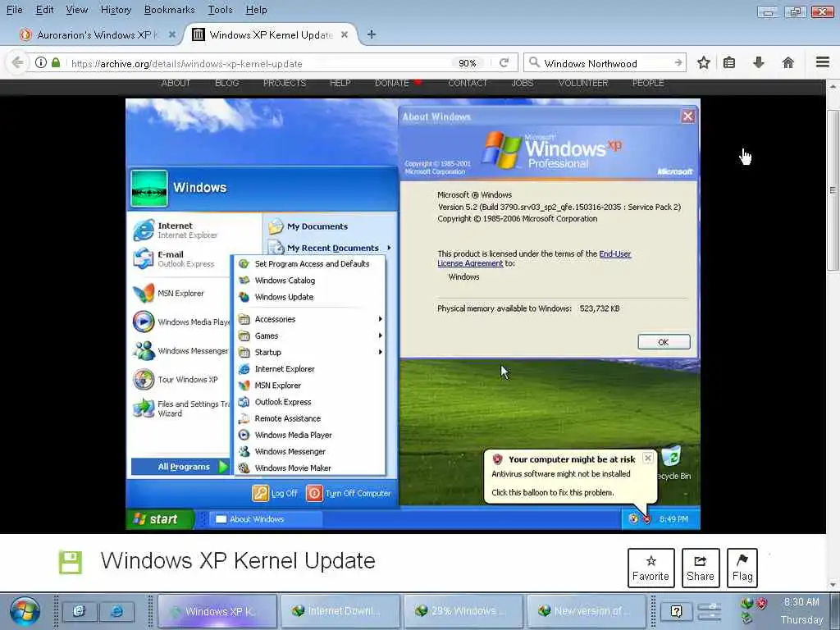Expand the Games submenu
Viewport: 840px width, 630px height.
(x=310, y=336)
